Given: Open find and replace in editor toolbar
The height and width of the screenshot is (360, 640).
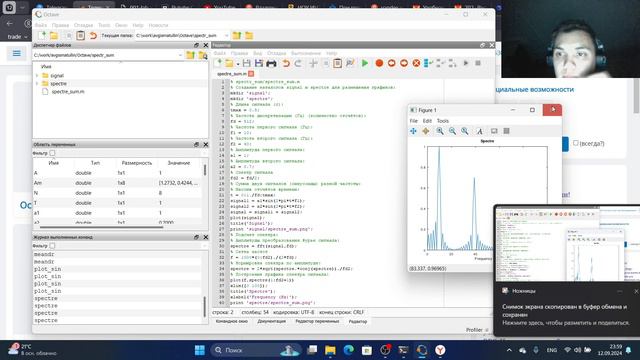Looking at the screenshot, I should point(350,63).
